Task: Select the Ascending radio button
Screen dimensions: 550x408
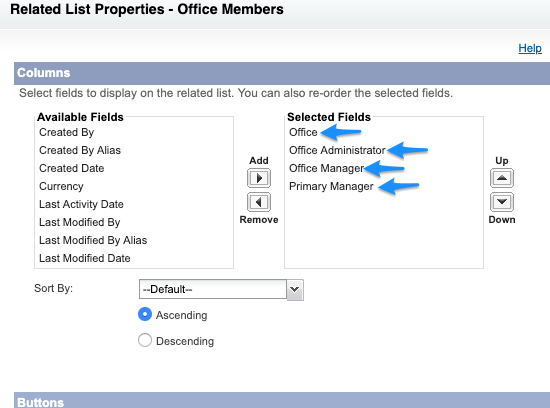Action: click(x=145, y=314)
